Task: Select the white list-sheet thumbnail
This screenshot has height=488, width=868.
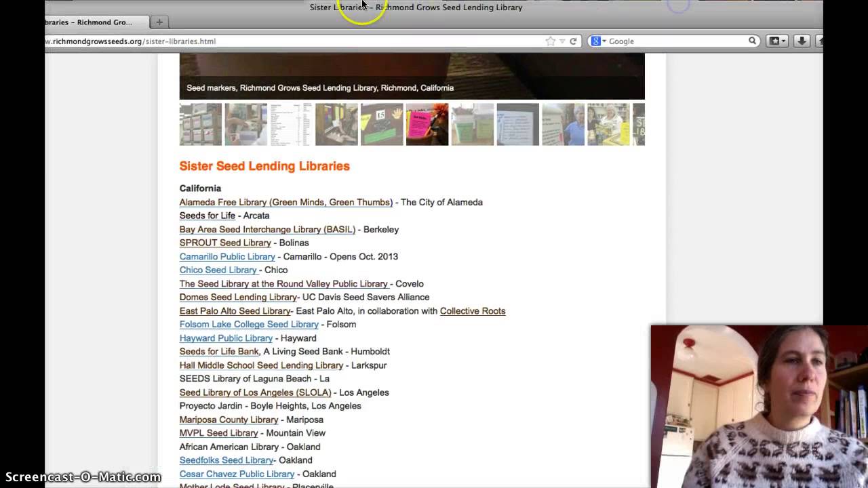Action: coord(291,124)
